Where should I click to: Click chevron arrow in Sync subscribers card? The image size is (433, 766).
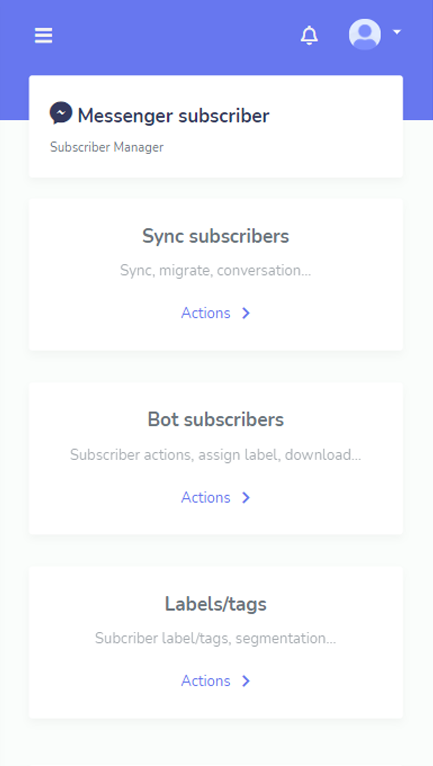point(246,313)
